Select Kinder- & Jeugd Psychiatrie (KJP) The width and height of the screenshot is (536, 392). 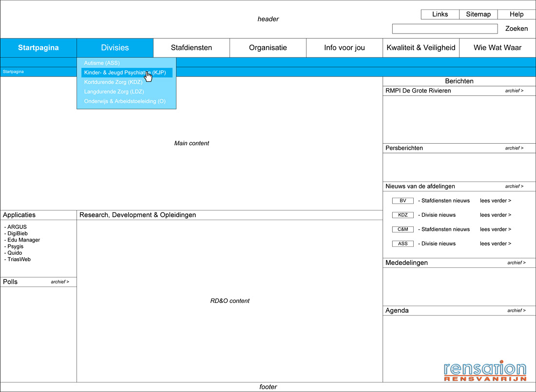[x=127, y=73]
